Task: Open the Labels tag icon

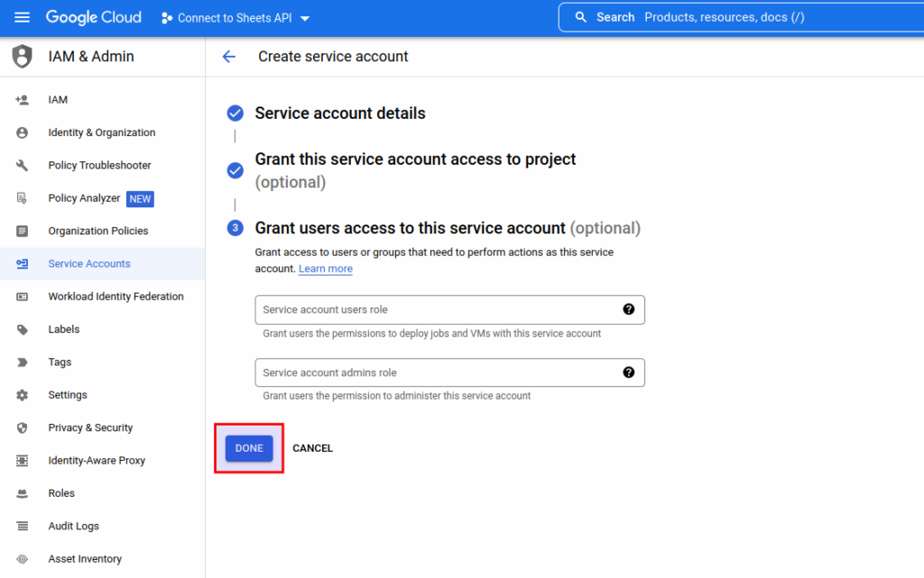Action: (x=23, y=329)
